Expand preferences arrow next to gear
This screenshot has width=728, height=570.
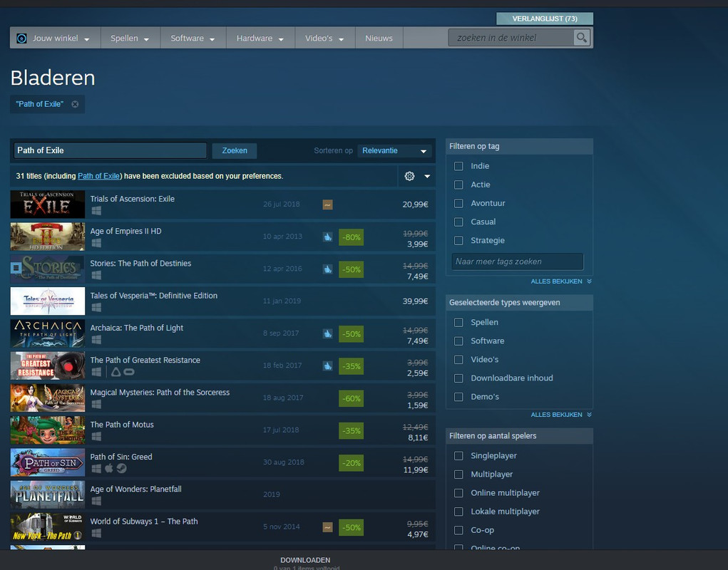click(x=427, y=176)
